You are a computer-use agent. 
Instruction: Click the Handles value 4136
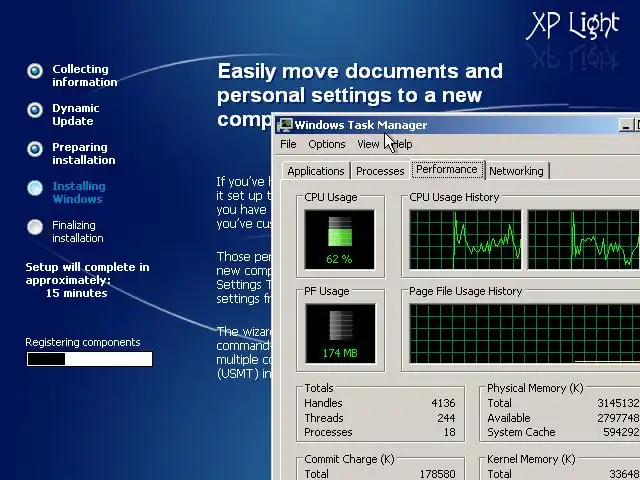[443, 403]
